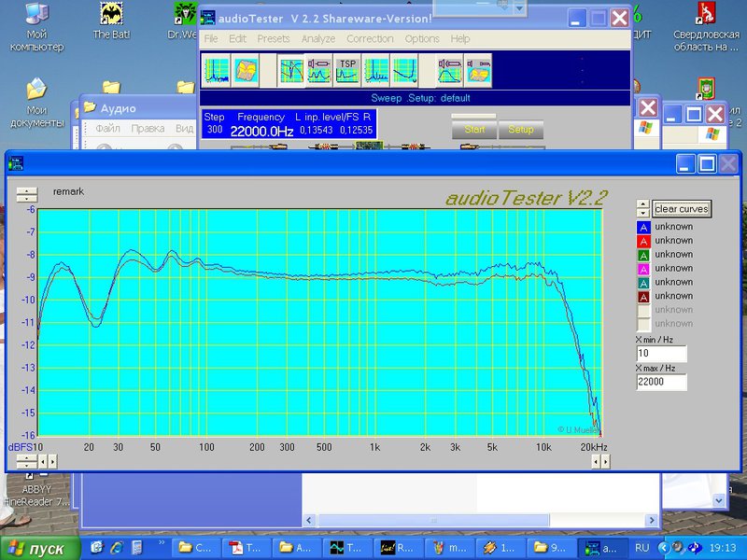Viewport: 747px width, 560px height.
Task: Expand hidden system tray icons arrow
Action: (x=663, y=548)
